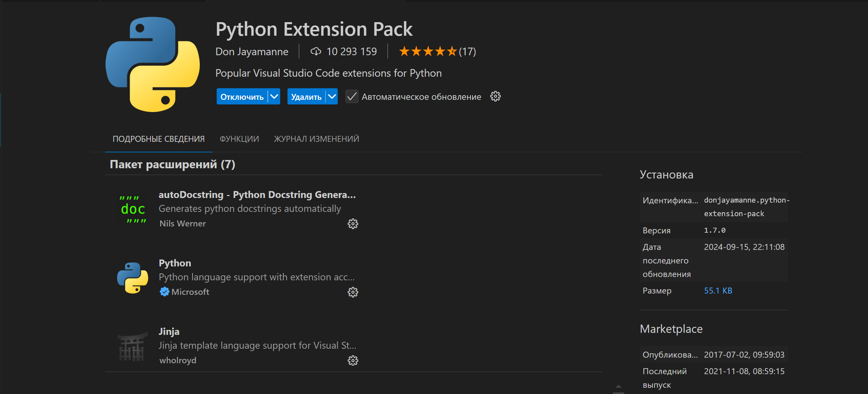Click the (17) ratings count
The image size is (868, 394).
[x=467, y=52]
